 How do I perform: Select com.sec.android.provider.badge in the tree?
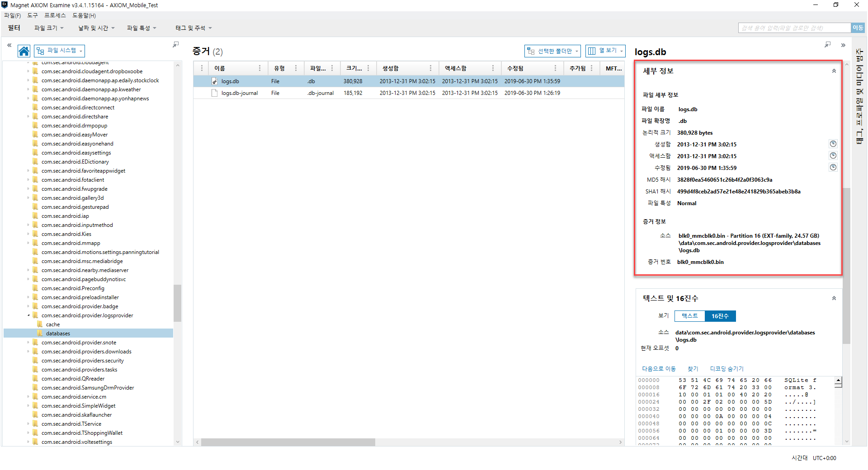pos(80,306)
